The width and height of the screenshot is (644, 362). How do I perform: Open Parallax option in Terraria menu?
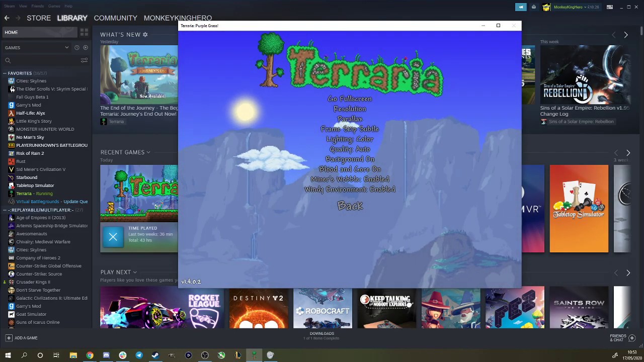pyautogui.click(x=350, y=119)
